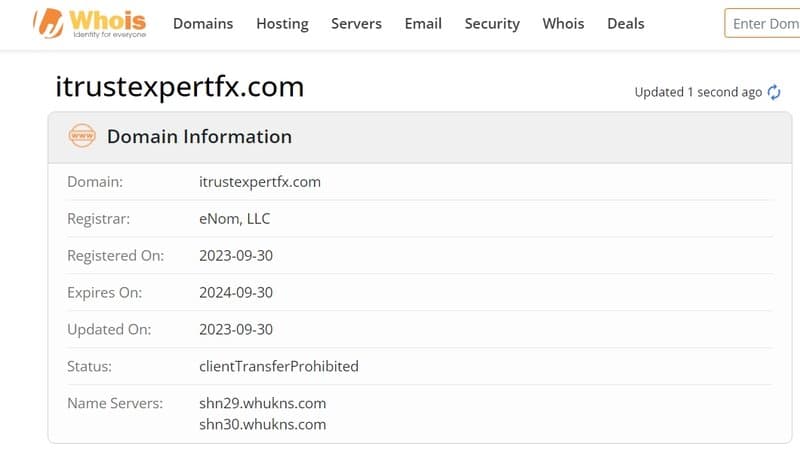Select the eNom, LLC registrar value
The height and width of the screenshot is (455, 800).
pyautogui.click(x=234, y=219)
